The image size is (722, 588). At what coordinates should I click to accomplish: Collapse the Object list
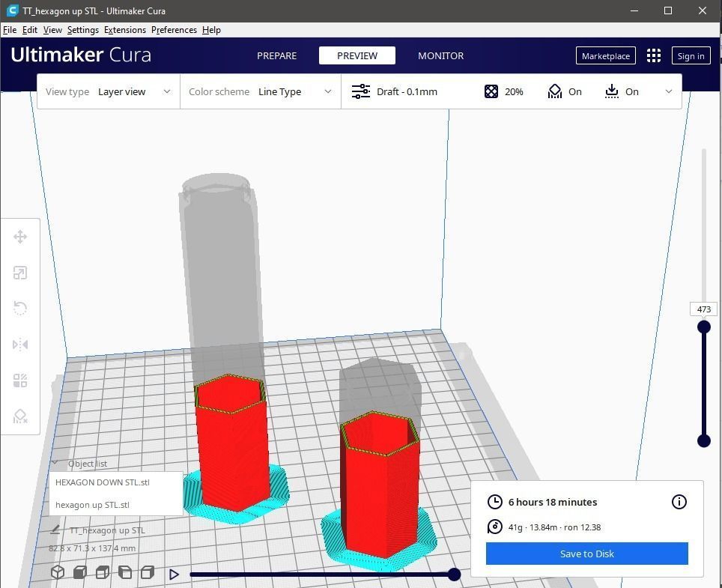[55, 462]
